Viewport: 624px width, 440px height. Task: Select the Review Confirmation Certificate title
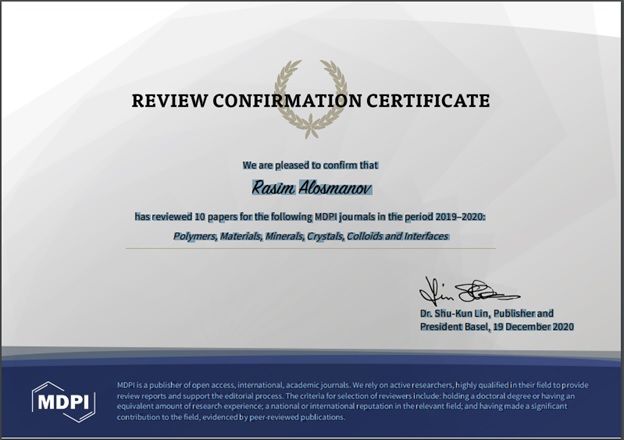pos(311,101)
